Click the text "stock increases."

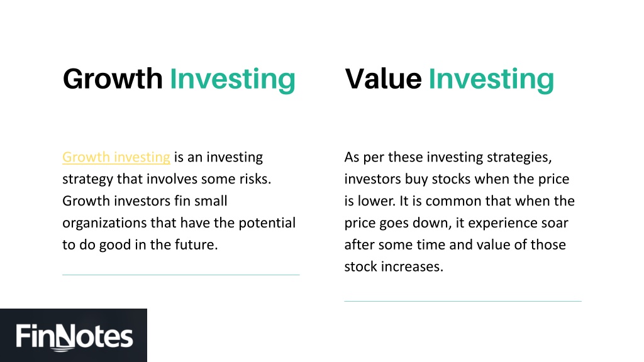pos(394,266)
